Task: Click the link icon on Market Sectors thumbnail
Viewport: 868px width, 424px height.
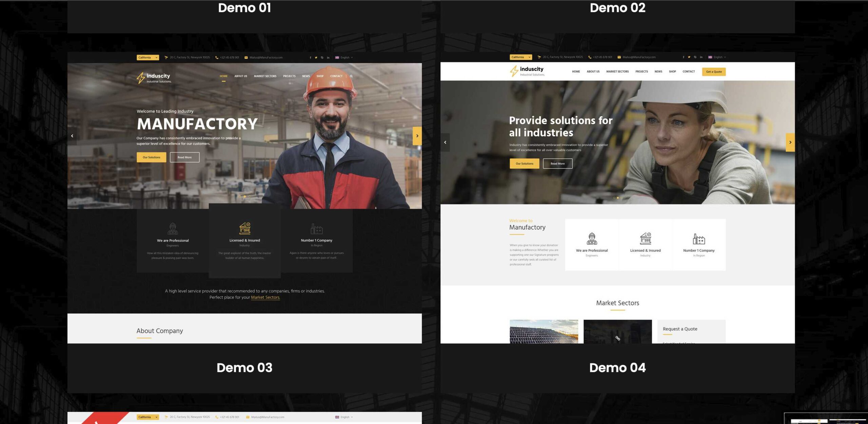Action: click(x=618, y=338)
